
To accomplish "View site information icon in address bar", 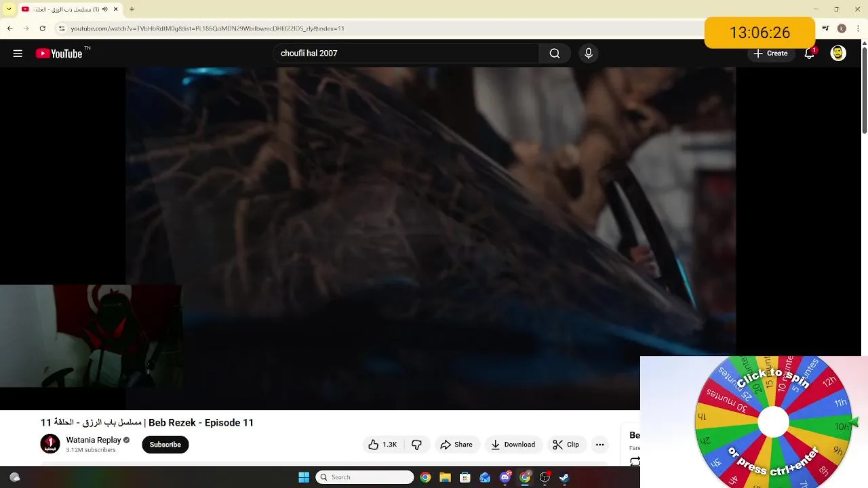I will pos(62,28).
